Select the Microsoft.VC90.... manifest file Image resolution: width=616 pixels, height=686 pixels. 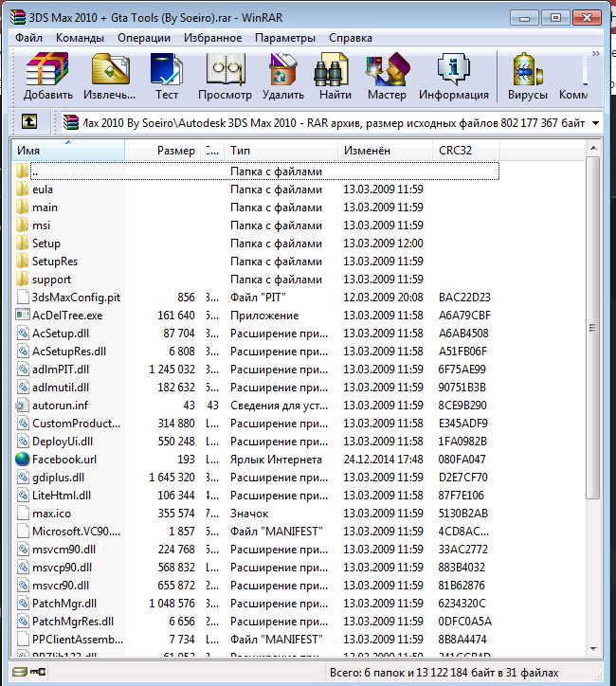pyautogui.click(x=76, y=532)
